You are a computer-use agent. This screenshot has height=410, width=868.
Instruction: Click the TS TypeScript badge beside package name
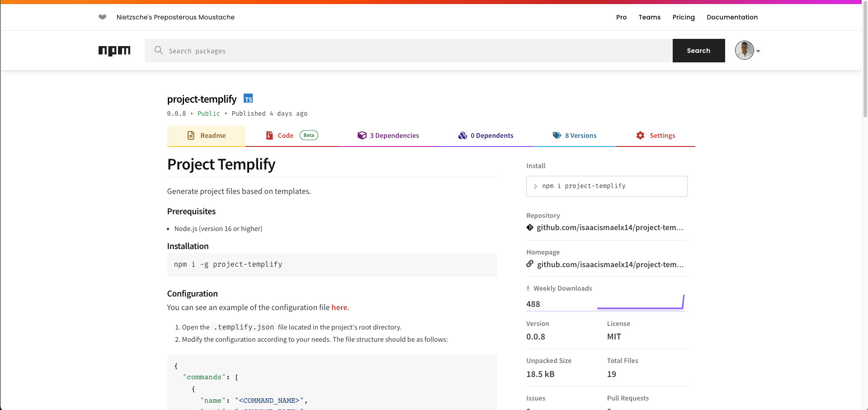(x=248, y=98)
